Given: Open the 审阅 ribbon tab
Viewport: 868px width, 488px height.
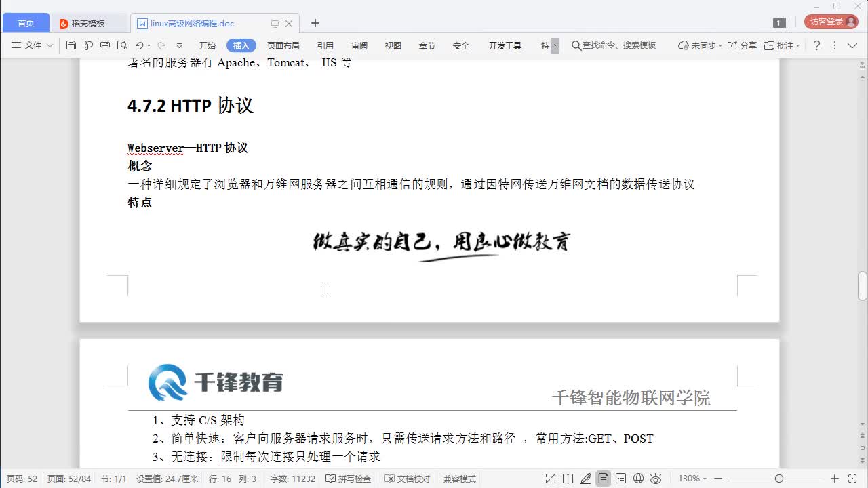Looking at the screenshot, I should point(359,45).
